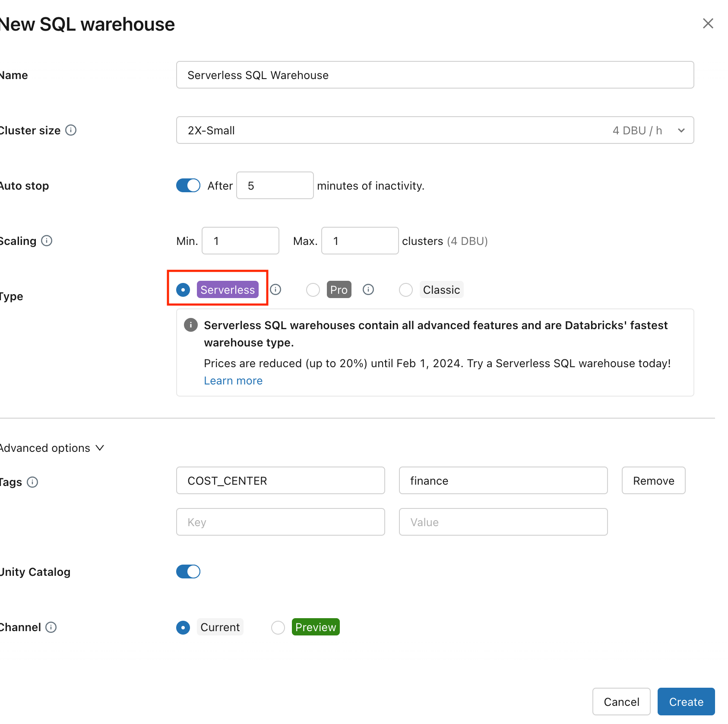Disable the Auto stop toggle

click(188, 185)
